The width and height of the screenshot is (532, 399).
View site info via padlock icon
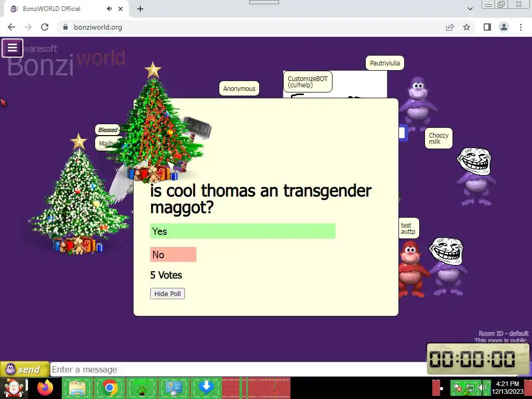65,27
